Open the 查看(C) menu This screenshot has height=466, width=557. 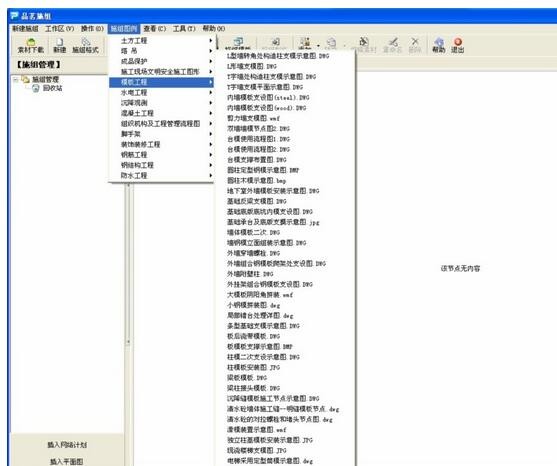pyautogui.click(x=155, y=29)
